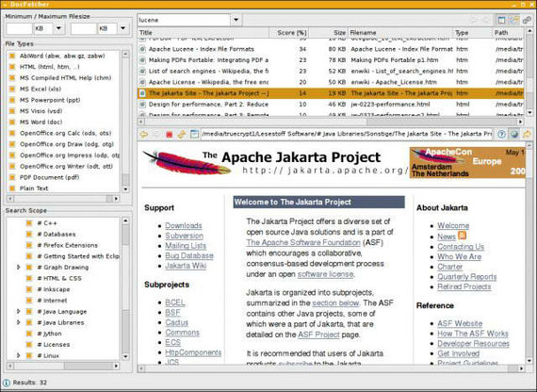The width and height of the screenshot is (537, 392).
Task: Toggle the MS Excel (xls) file type checkbox
Action: pos(12,90)
